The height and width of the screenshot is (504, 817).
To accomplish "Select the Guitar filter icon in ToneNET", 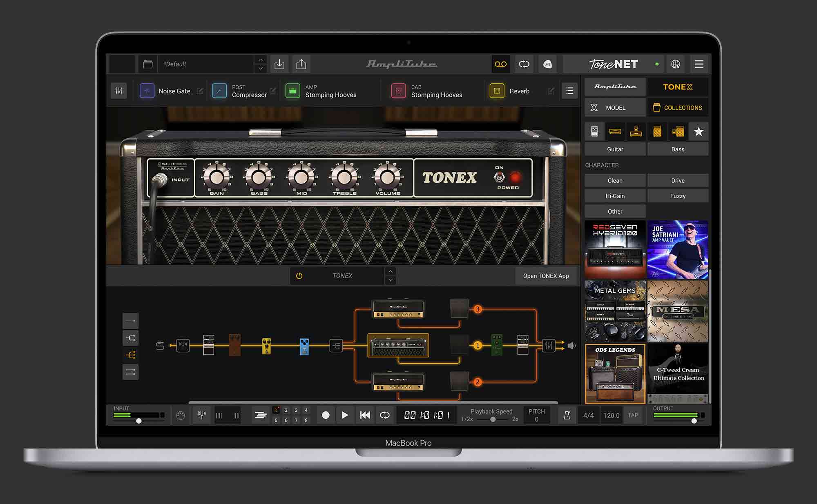I will tap(614, 149).
